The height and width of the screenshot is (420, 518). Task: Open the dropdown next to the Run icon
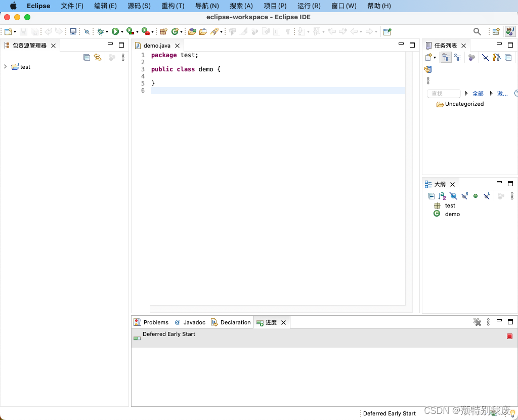(x=121, y=31)
